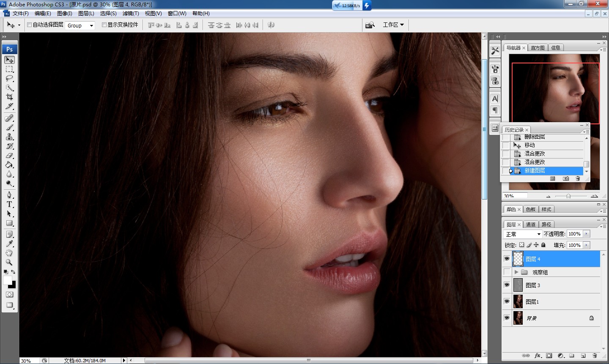Select the Zoom tool in the toolbox

click(x=9, y=262)
